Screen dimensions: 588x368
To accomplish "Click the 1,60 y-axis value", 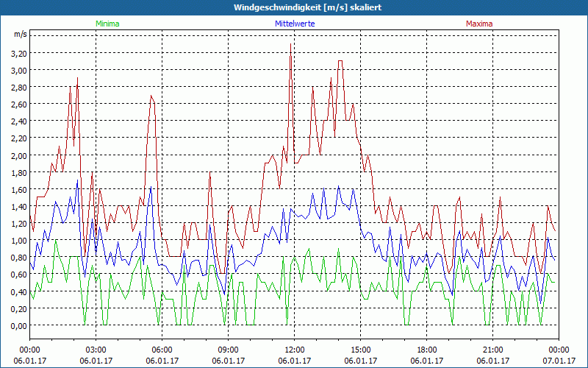I will click(19, 190).
